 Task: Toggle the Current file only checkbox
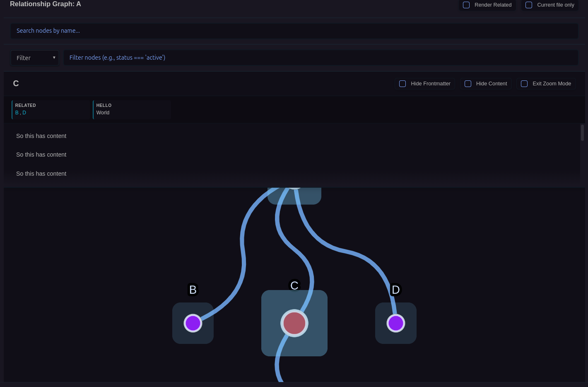[x=529, y=5]
